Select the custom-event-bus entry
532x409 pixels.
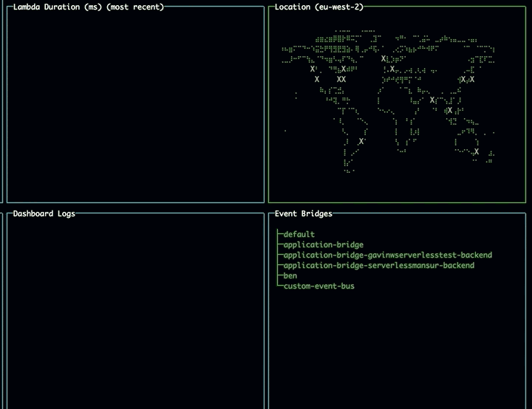318,286
